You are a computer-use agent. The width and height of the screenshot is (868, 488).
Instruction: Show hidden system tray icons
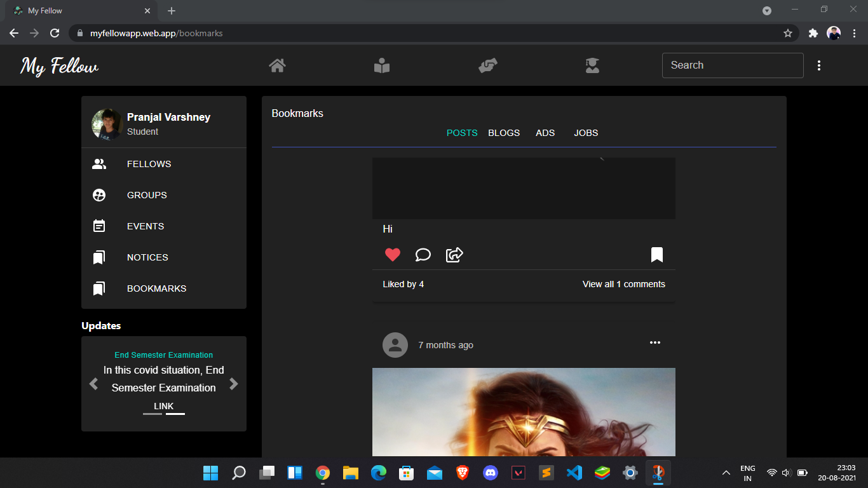726,473
